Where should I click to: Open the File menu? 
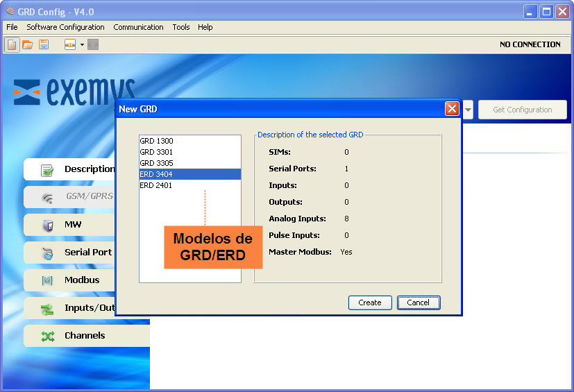tap(12, 27)
